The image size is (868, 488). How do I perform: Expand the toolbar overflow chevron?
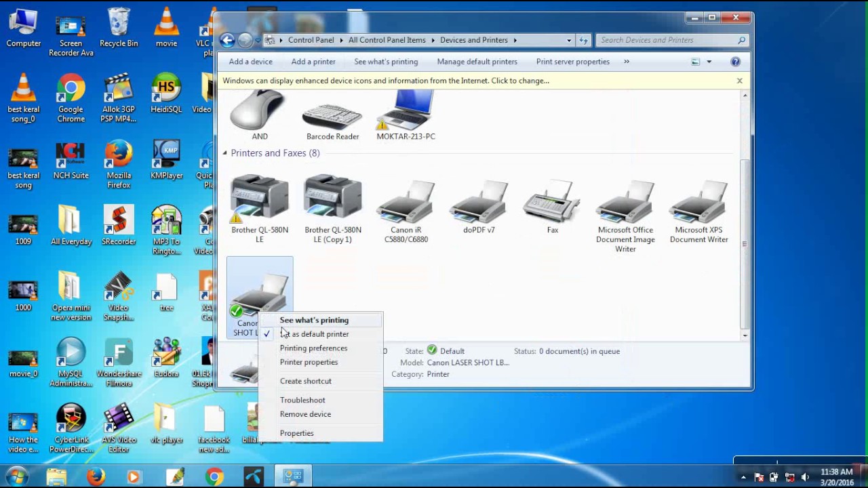627,62
